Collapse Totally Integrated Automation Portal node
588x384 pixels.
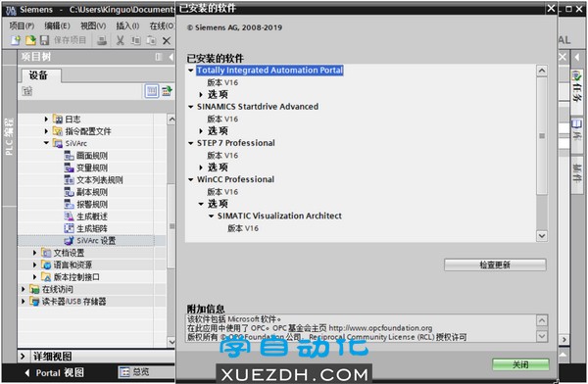[190, 71]
